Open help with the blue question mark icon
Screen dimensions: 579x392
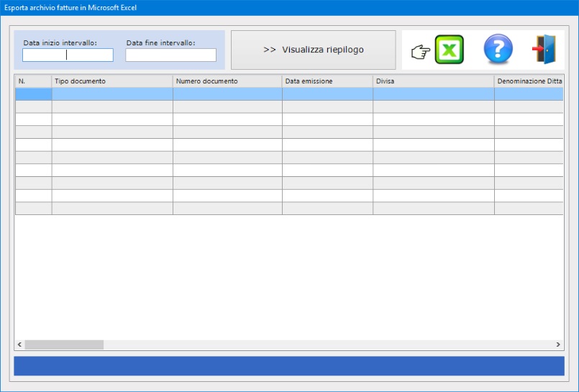[498, 49]
